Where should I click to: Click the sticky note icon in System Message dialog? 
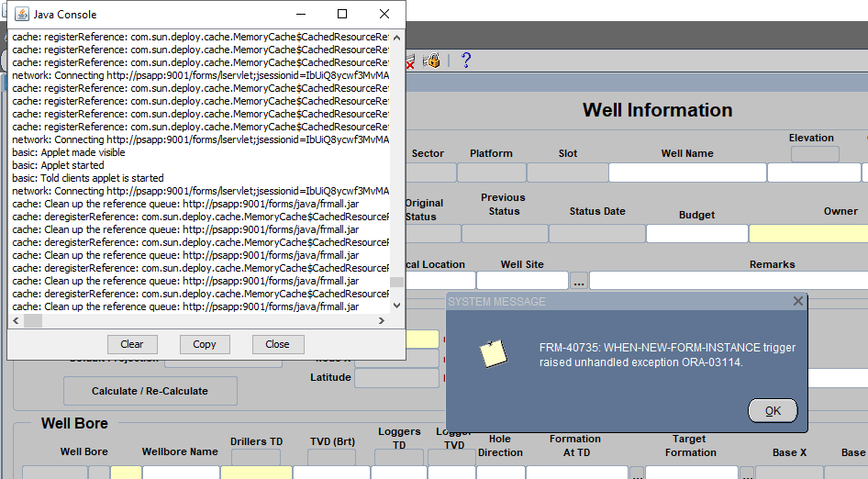[x=494, y=353]
